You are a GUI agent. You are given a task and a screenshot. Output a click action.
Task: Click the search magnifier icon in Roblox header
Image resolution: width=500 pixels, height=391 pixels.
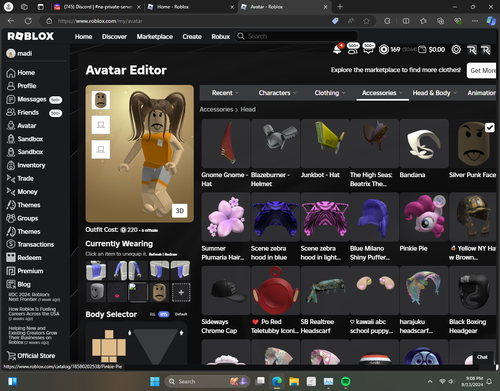pos(241,36)
